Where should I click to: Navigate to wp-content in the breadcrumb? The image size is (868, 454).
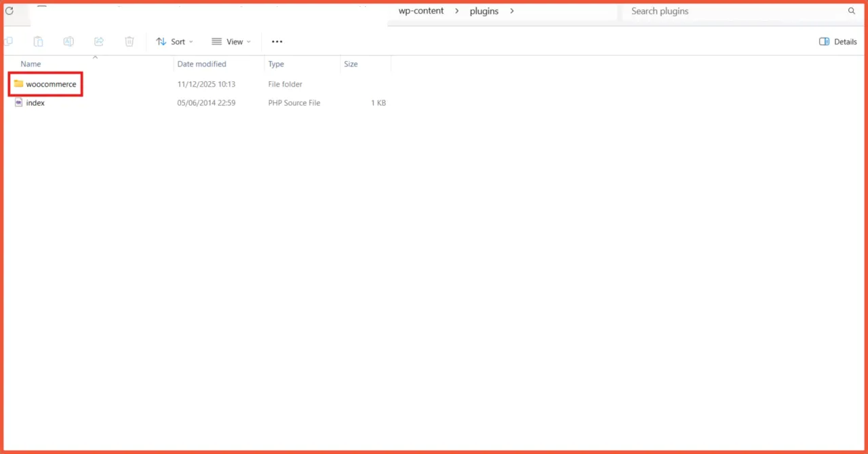tap(420, 11)
